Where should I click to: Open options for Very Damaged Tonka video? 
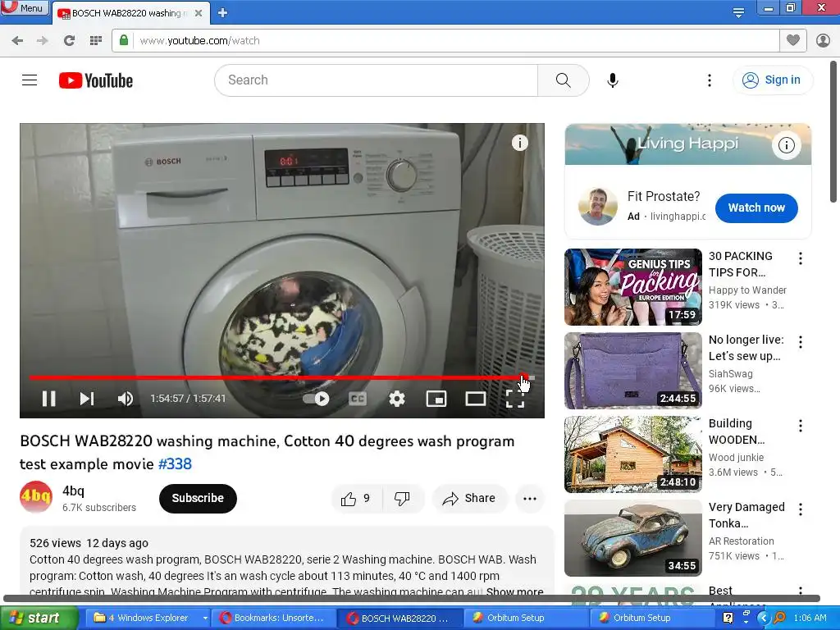801,509
